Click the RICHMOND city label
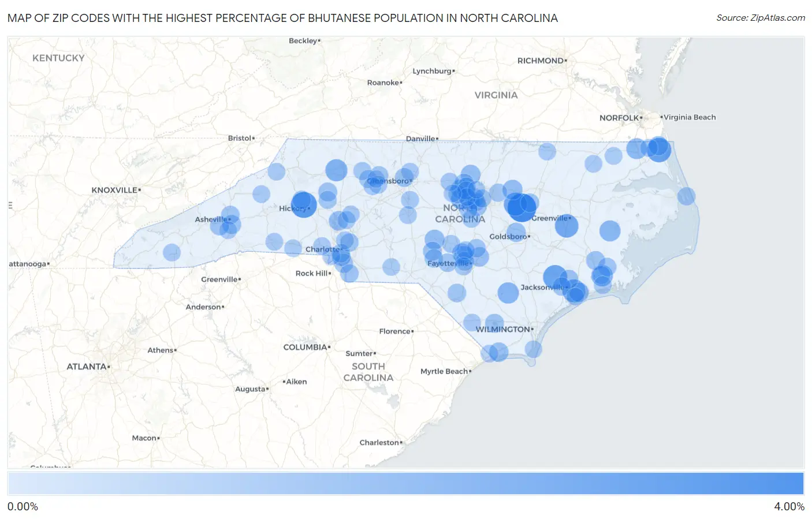This screenshot has width=812, height=519. pyautogui.click(x=541, y=61)
